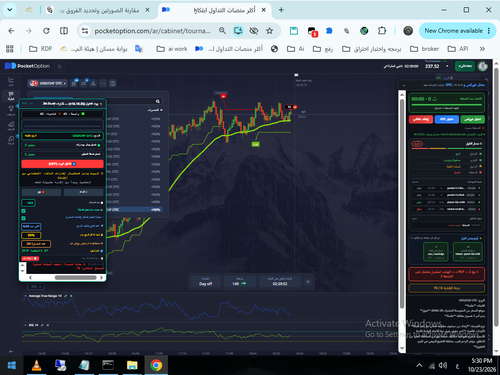Open the tournaments trophy icon in left sidebar
500x375 pixels.
pos(11,109)
